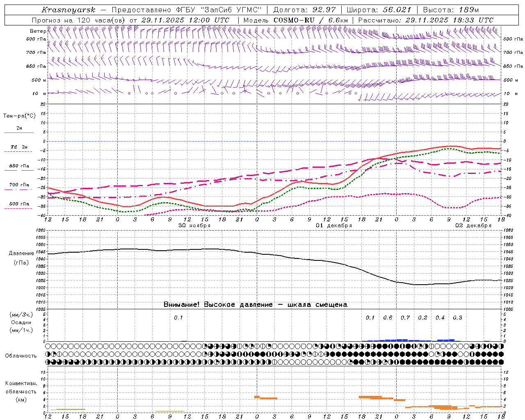Click the 'Долгота: 92.97' header value
Viewport: 525px width, 420px height.
point(304,10)
